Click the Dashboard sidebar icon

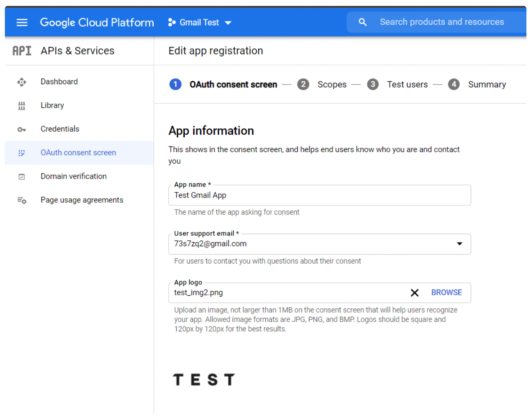[x=22, y=82]
